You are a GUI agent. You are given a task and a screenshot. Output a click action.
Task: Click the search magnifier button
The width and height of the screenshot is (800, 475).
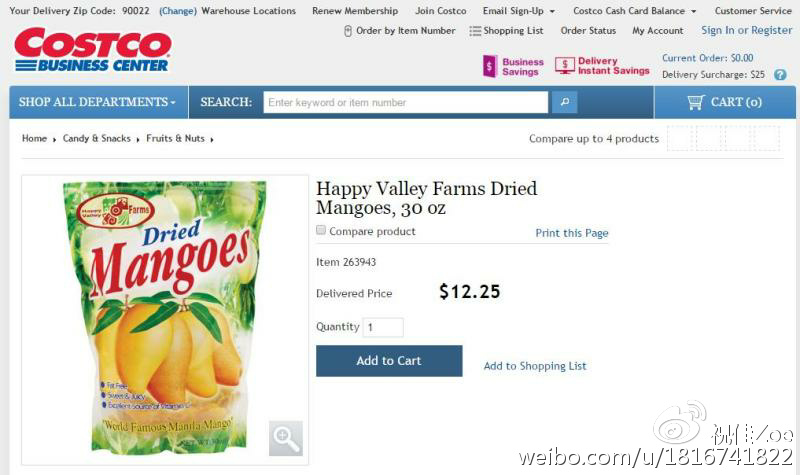pos(565,102)
